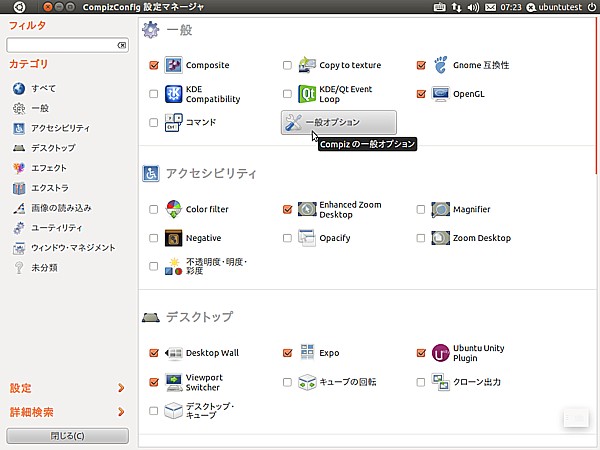Open the Composite plugin icon
The height and width of the screenshot is (450, 600).
[x=173, y=65]
